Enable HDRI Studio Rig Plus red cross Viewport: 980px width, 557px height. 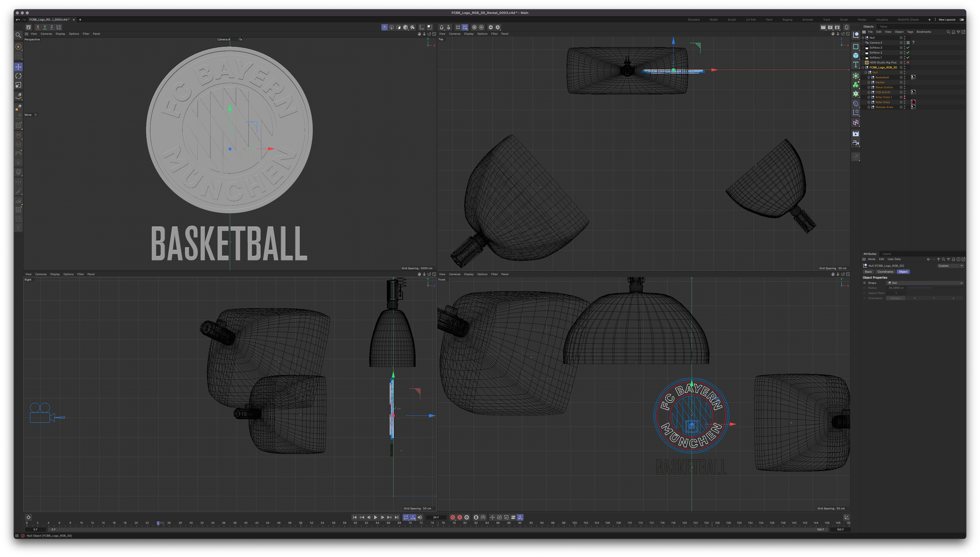908,62
